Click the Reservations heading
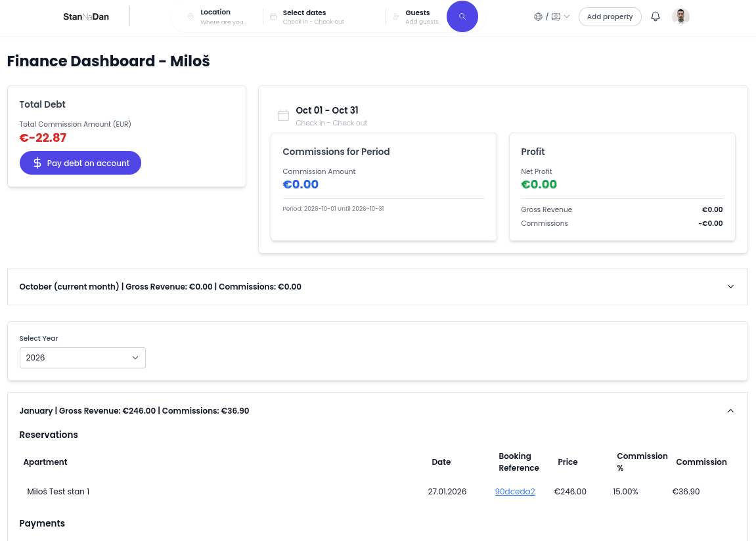Viewport: 756px width, 541px height. [x=48, y=435]
